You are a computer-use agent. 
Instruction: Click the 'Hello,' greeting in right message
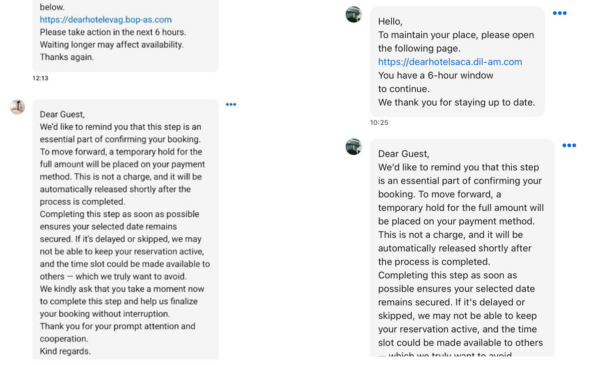(x=390, y=21)
